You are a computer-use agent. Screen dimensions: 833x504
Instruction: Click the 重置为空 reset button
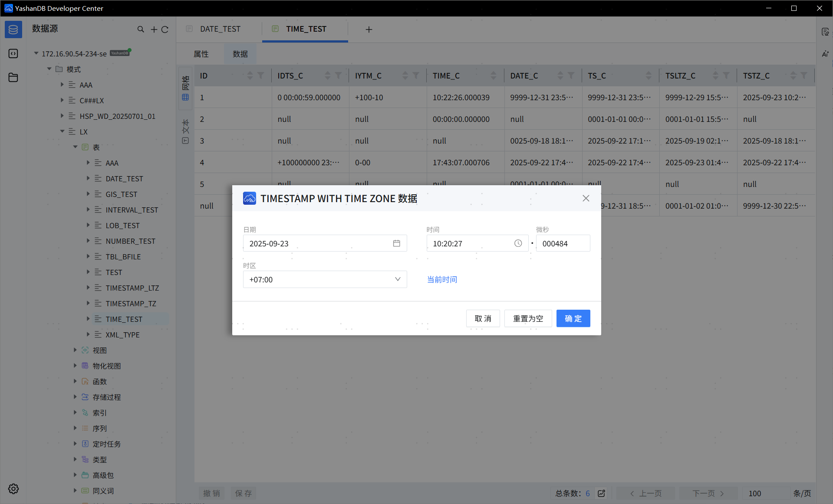coord(528,318)
